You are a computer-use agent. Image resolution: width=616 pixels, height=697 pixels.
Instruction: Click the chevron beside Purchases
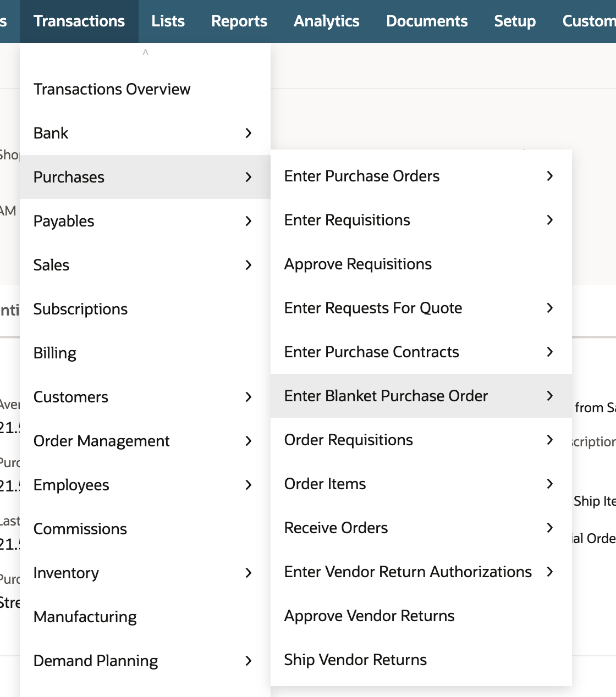tap(249, 177)
